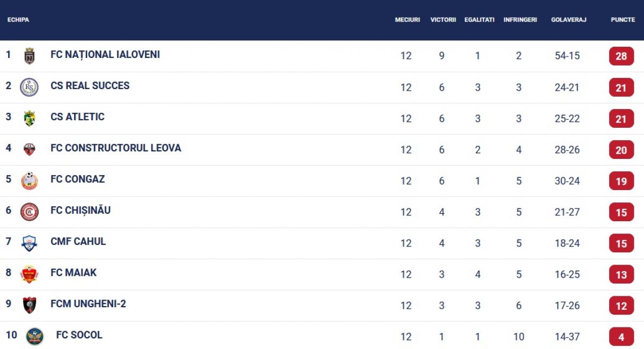The height and width of the screenshot is (349, 644).
Task: Click the CS Real Succes club logo
Action: click(29, 87)
